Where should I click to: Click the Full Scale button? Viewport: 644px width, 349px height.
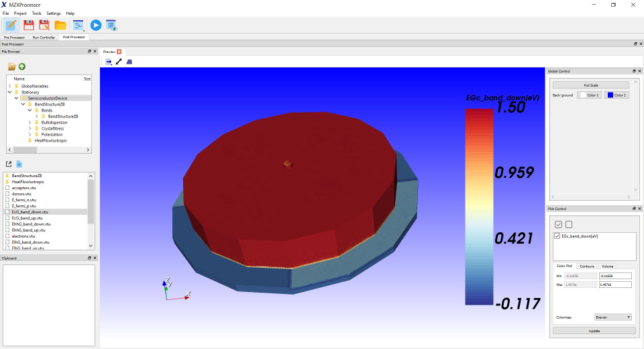tap(590, 85)
